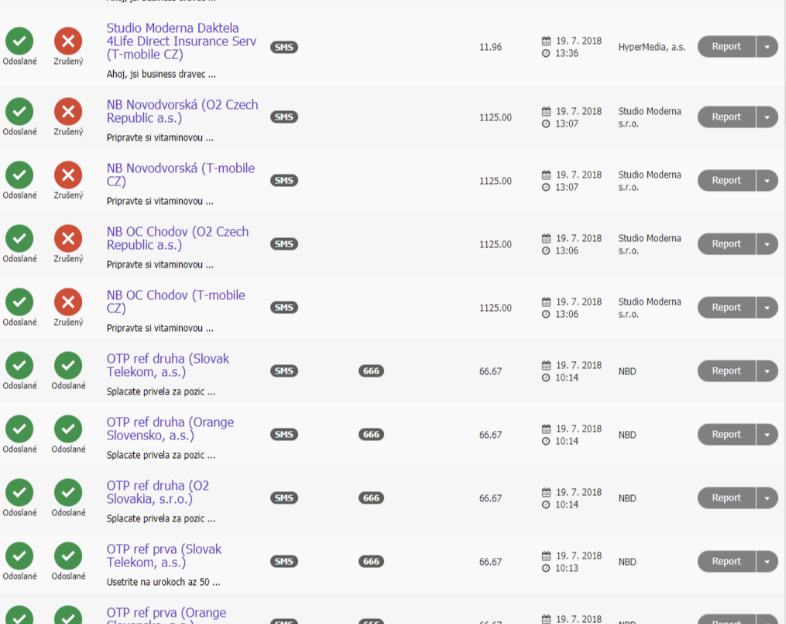
Task: Click first Odoslané icon for OTP druha Orange Slovensko
Action: [20, 429]
